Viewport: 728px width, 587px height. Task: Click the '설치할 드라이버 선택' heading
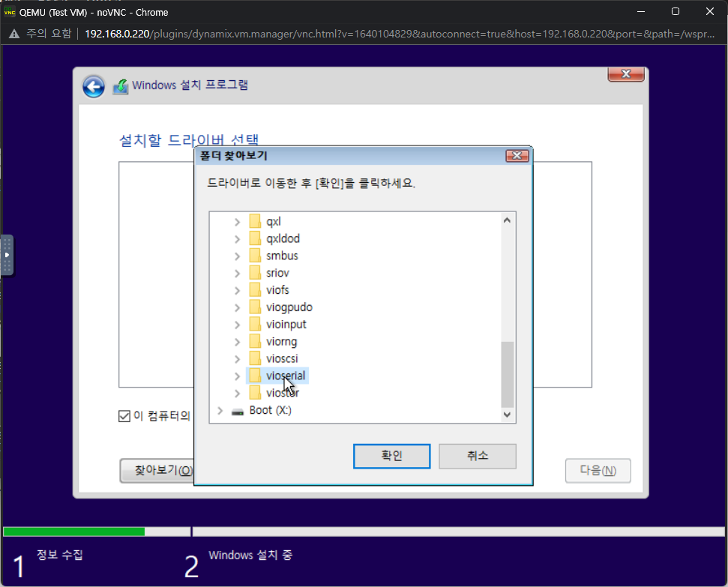pos(189,139)
